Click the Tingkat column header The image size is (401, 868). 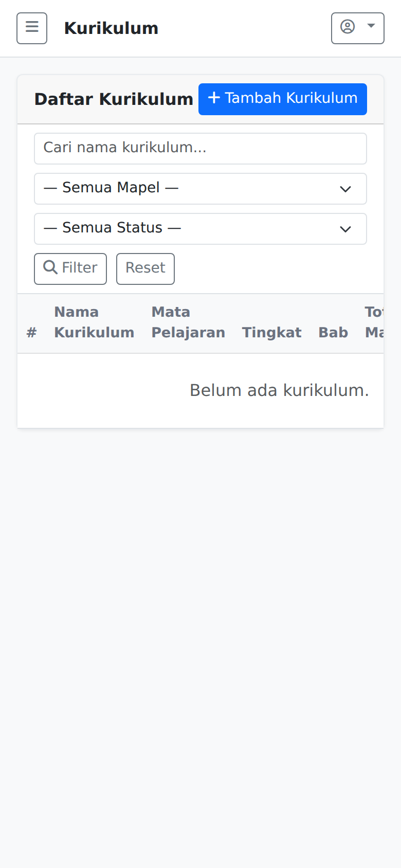(x=271, y=333)
